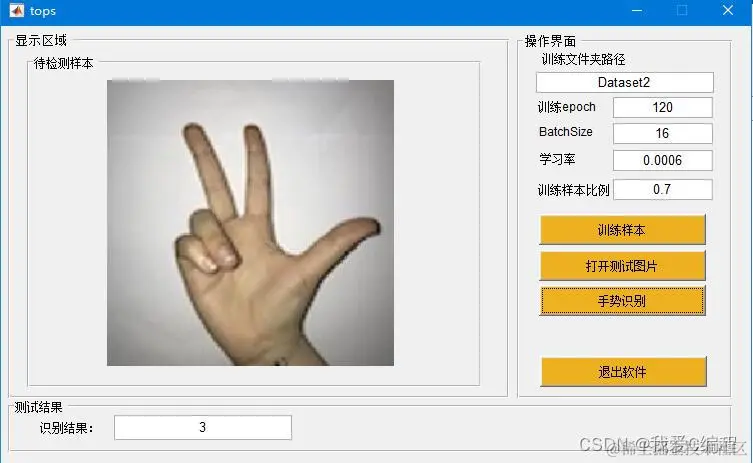
Task: Click the recognition result field showing 3
Action: click(203, 427)
